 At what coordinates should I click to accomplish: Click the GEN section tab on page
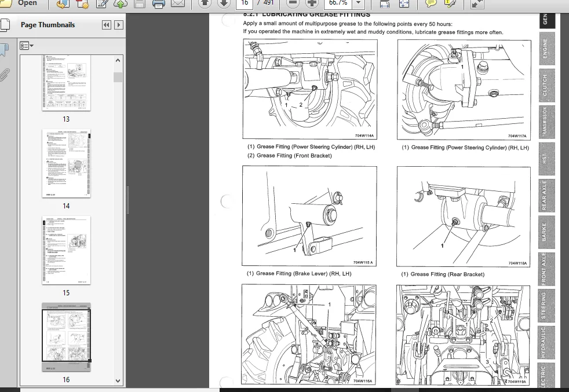(547, 20)
